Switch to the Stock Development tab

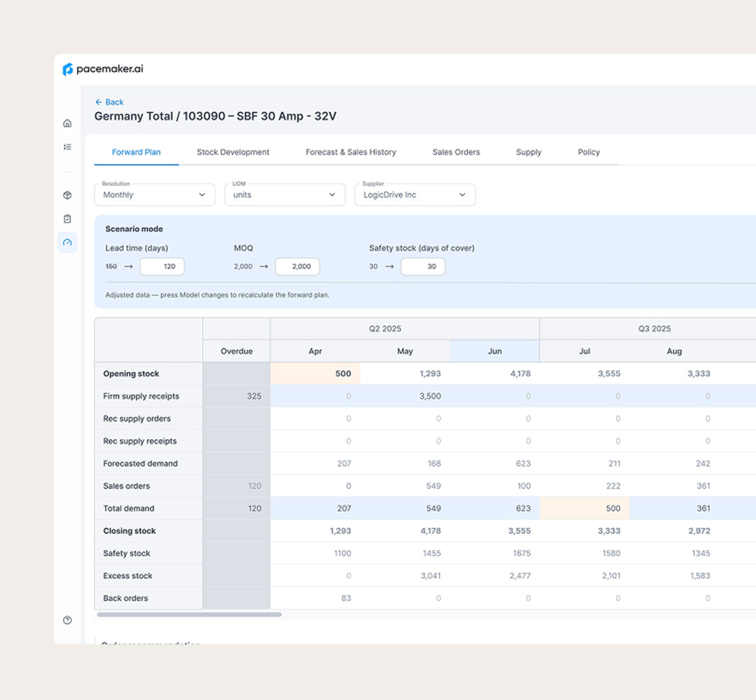[x=233, y=152]
